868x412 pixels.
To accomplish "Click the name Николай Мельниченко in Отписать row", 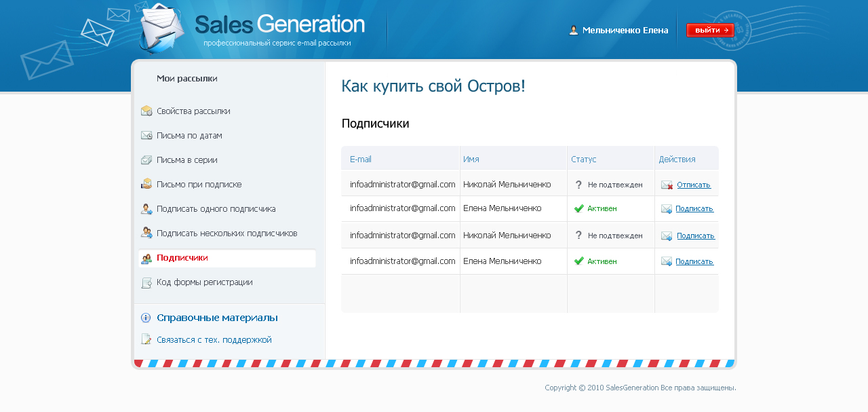I will [x=507, y=184].
